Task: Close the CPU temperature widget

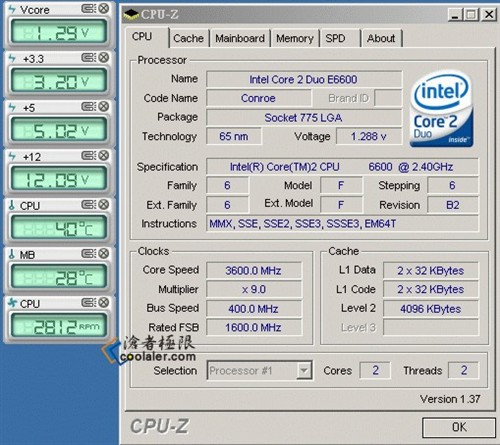Action: tap(104, 205)
